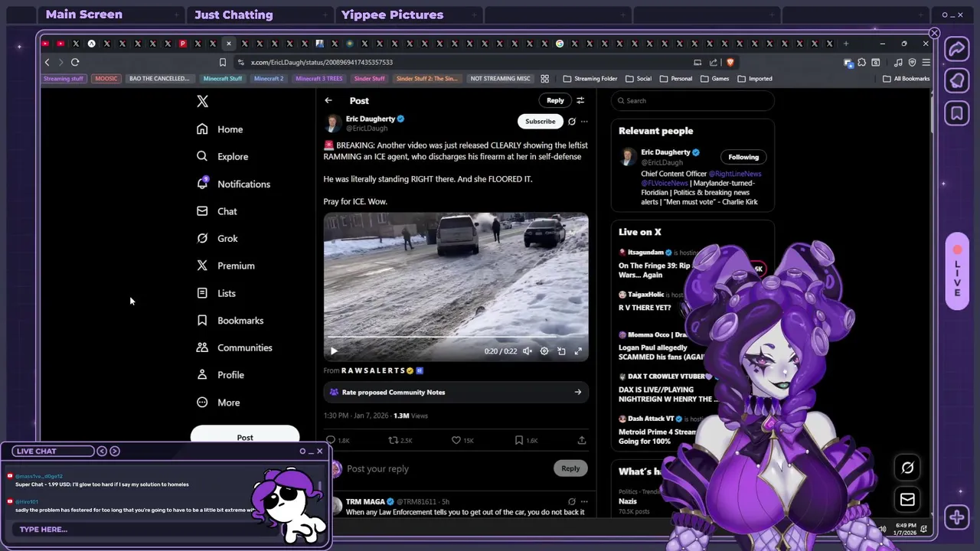The height and width of the screenshot is (551, 980).
Task: Click the Following button for Eric Daugherty
Action: click(743, 157)
